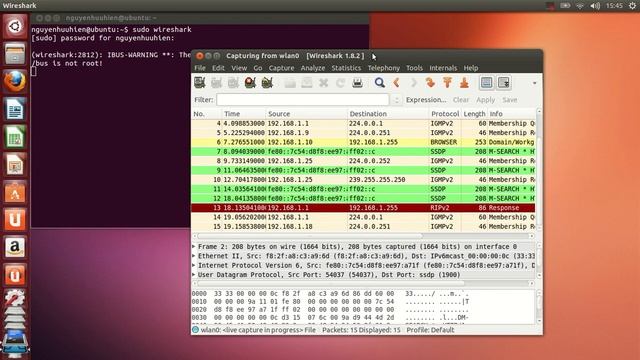
Task: Click packet list vertical scrollbar
Action: [539, 169]
